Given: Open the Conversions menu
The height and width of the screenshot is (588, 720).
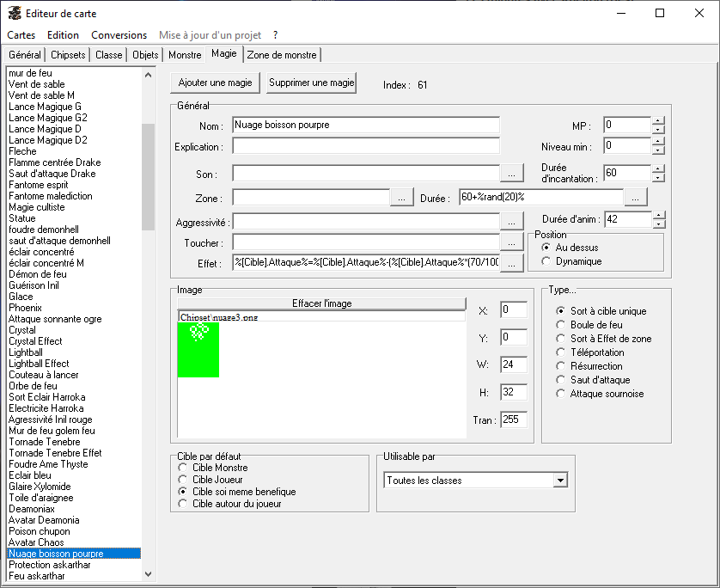Looking at the screenshot, I should coord(119,35).
